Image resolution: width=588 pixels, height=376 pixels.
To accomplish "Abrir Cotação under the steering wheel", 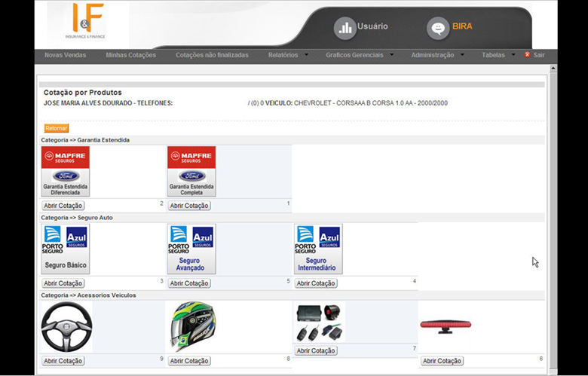I will [63, 361].
